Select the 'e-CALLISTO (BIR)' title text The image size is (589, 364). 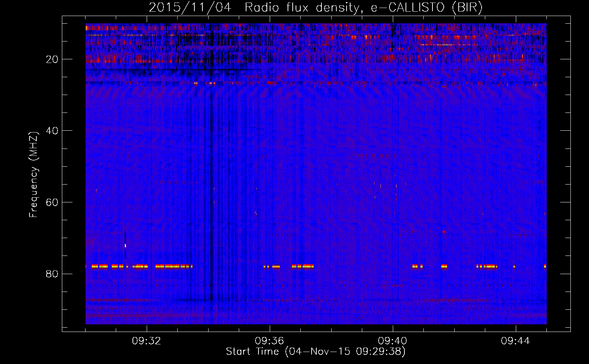pos(426,8)
